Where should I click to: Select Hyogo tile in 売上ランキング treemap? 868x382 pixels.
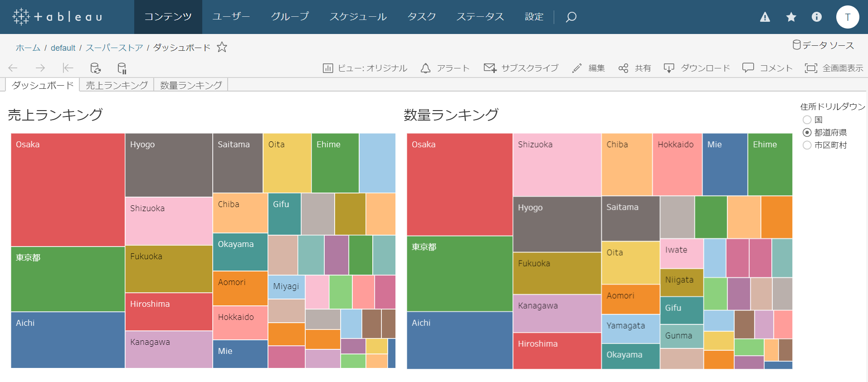(169, 165)
